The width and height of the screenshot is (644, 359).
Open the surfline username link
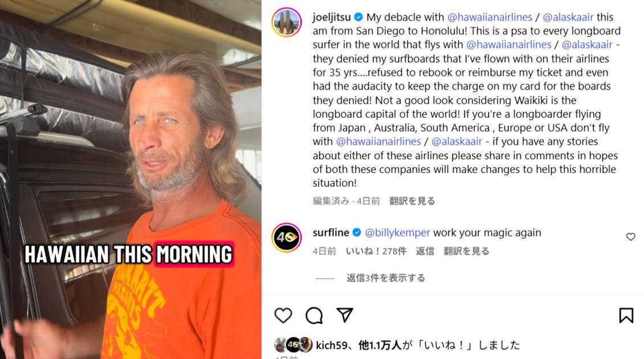pos(331,232)
